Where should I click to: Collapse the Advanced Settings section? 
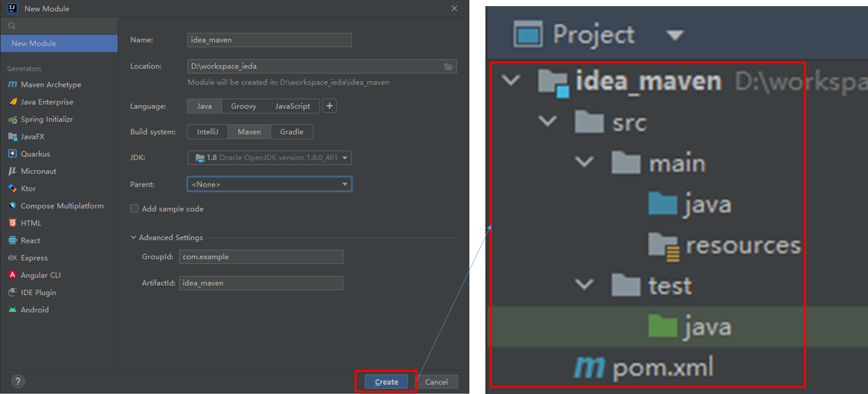(133, 238)
